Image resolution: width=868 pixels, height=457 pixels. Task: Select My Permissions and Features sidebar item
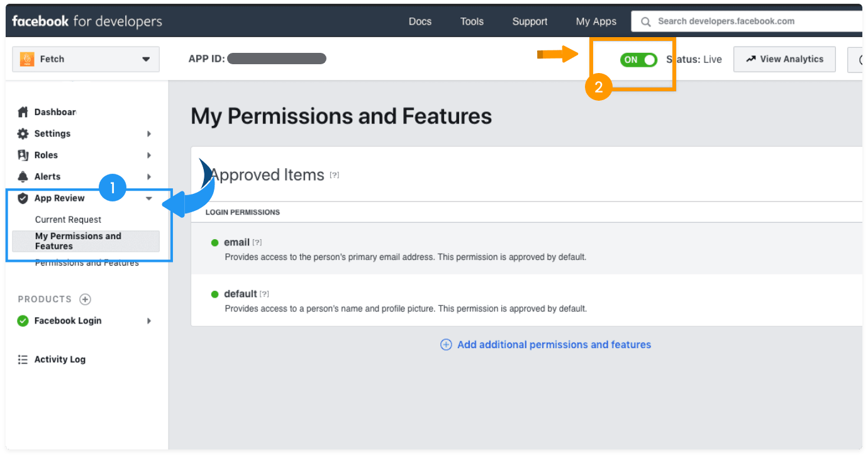(86, 241)
